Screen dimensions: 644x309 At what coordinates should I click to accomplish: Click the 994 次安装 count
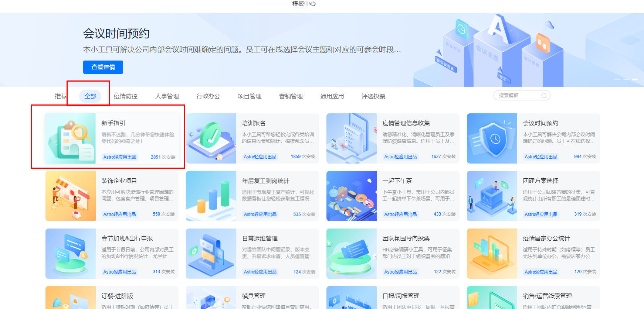[585, 157]
